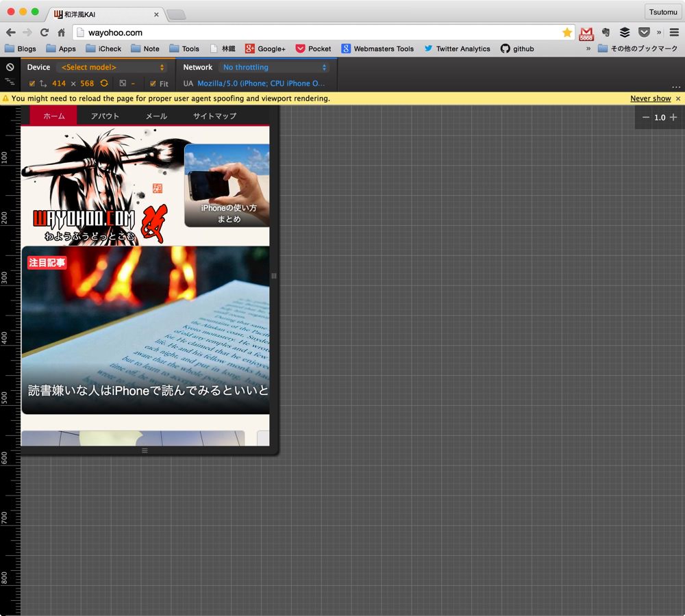Reload the wayohoo.com page

click(x=44, y=32)
